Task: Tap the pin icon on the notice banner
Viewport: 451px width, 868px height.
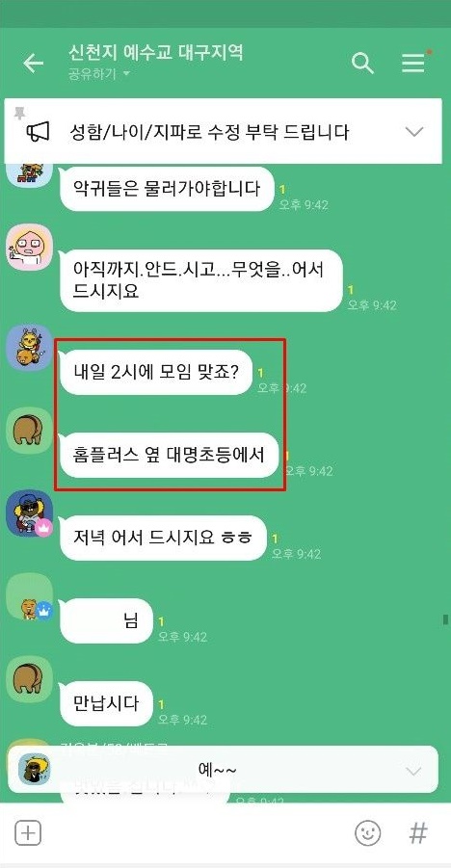Action: (19, 114)
